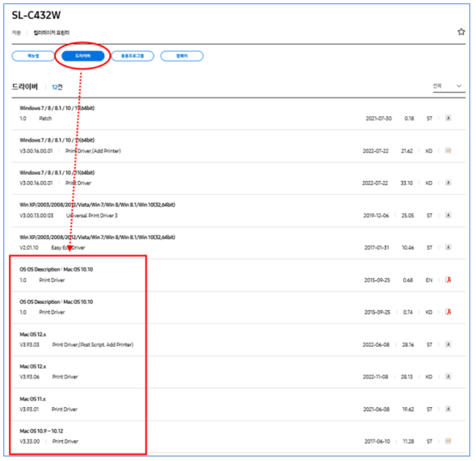Go to the 펌웨어 tab
This screenshot has width=476, height=461.
[182, 56]
